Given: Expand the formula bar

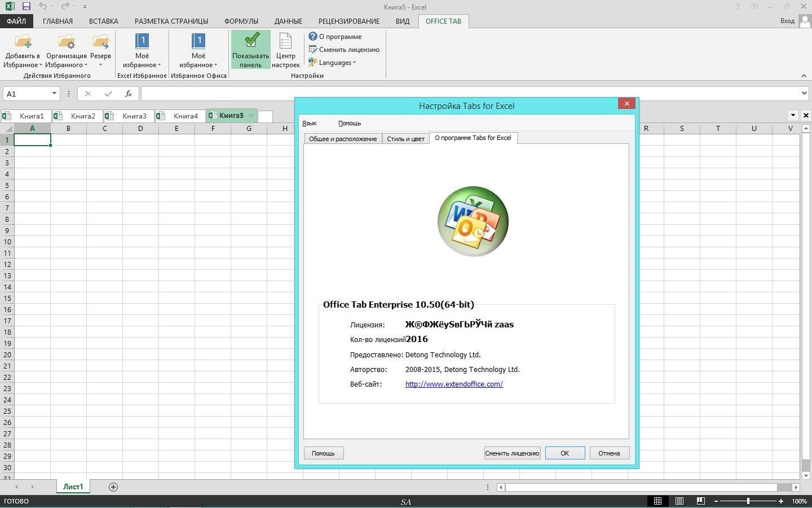Looking at the screenshot, I should click(x=804, y=94).
